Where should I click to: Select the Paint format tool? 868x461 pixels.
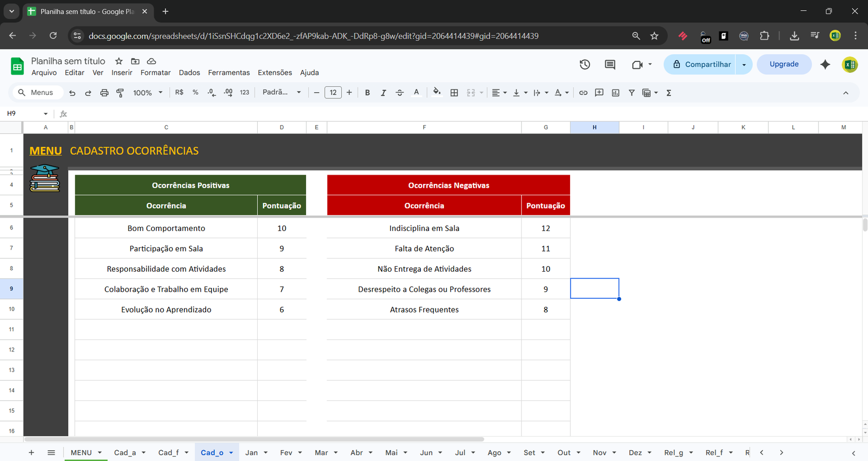coord(120,93)
